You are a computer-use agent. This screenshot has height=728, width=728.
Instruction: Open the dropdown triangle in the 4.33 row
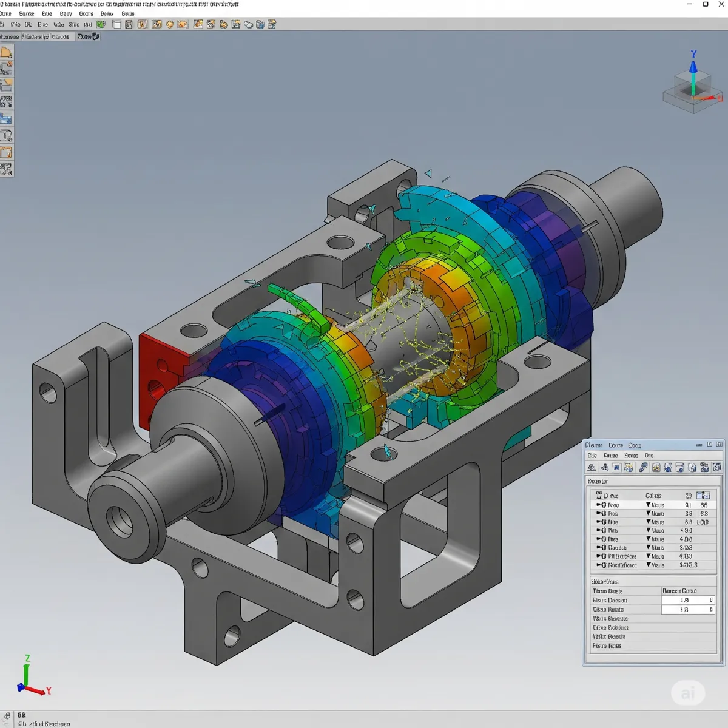click(x=649, y=556)
